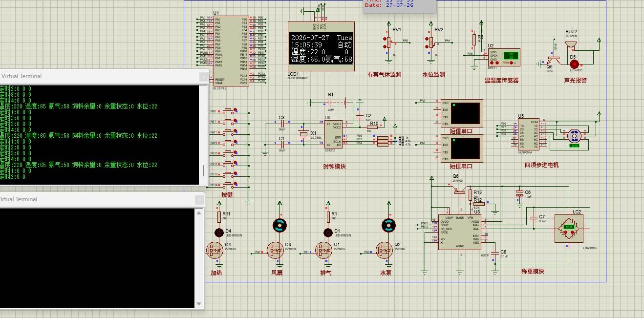644x318 pixels.
Task: Select the buzzer BUZ2
Action: (x=570, y=45)
